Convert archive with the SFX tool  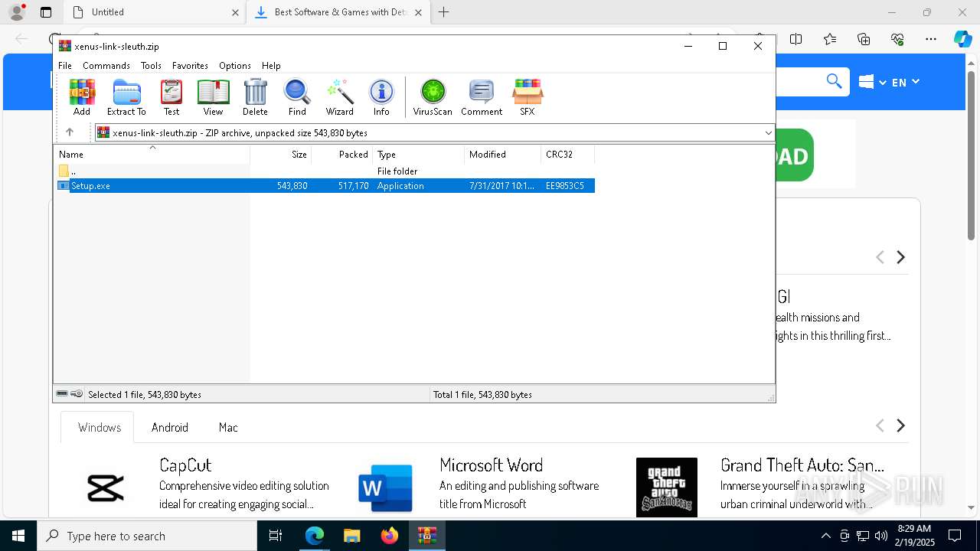(528, 97)
